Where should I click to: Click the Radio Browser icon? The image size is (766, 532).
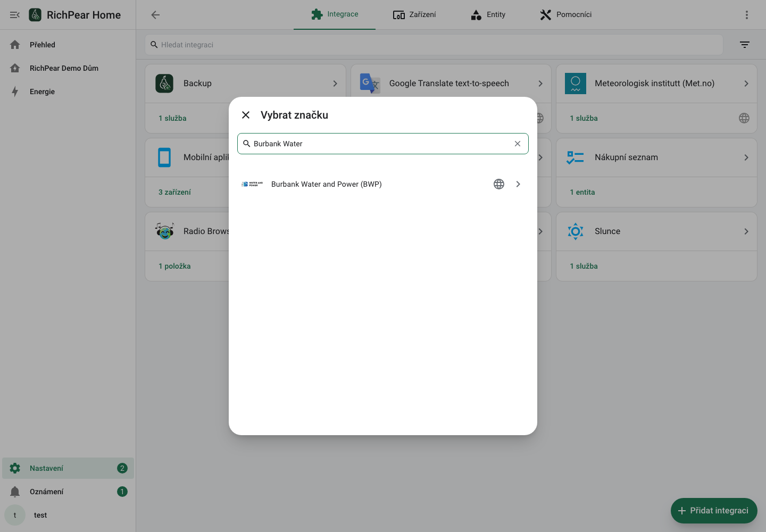coord(164,231)
